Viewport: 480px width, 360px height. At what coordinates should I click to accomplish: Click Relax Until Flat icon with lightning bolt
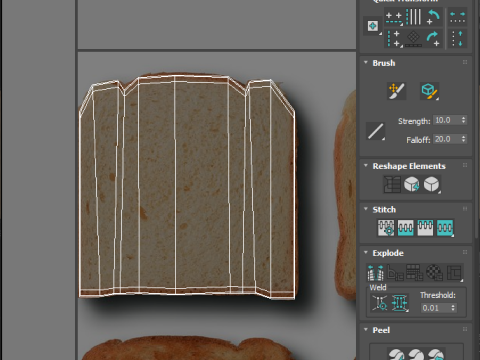[x=412, y=184]
